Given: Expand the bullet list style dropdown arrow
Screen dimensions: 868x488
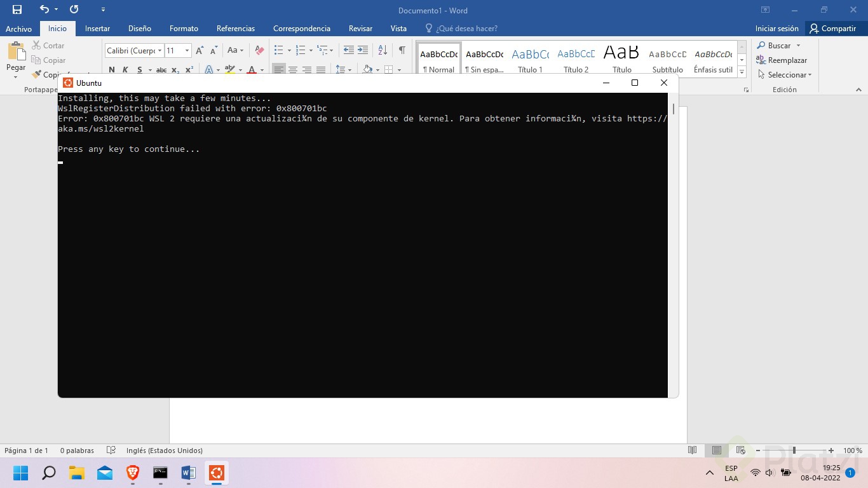Looking at the screenshot, I should click(289, 50).
